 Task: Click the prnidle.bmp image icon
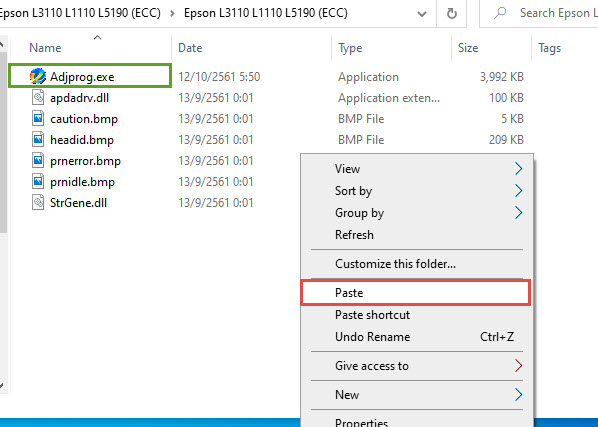click(x=38, y=181)
